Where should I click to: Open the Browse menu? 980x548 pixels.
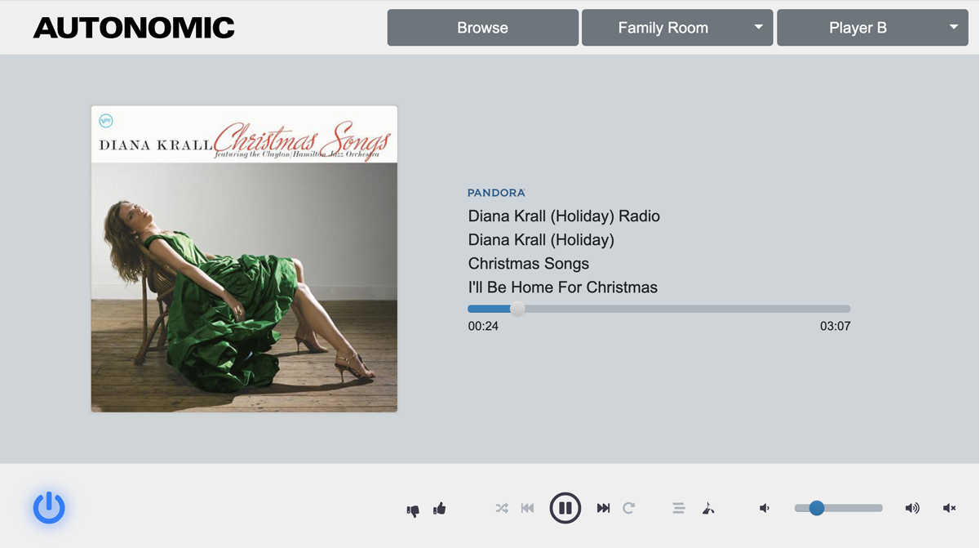click(482, 28)
